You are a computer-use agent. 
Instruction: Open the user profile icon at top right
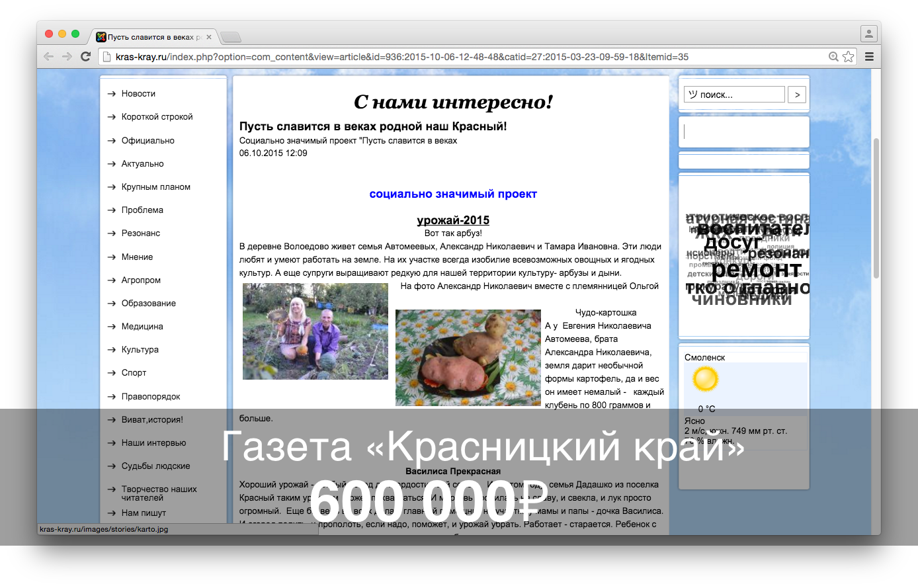click(x=868, y=33)
